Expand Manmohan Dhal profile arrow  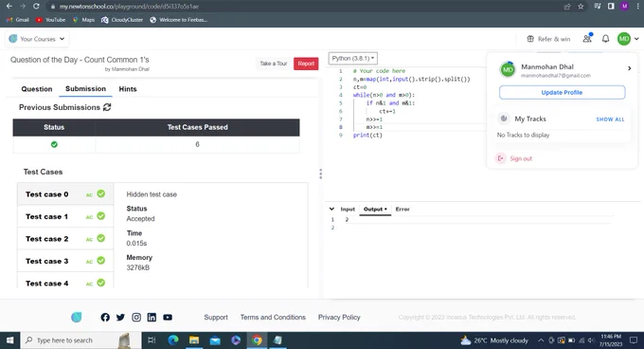[629, 68]
